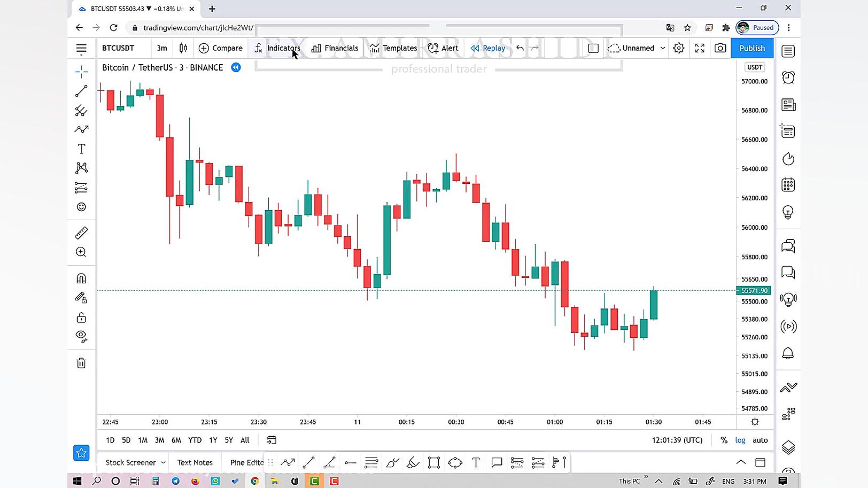Open the 3m interval selector

pyautogui.click(x=162, y=48)
